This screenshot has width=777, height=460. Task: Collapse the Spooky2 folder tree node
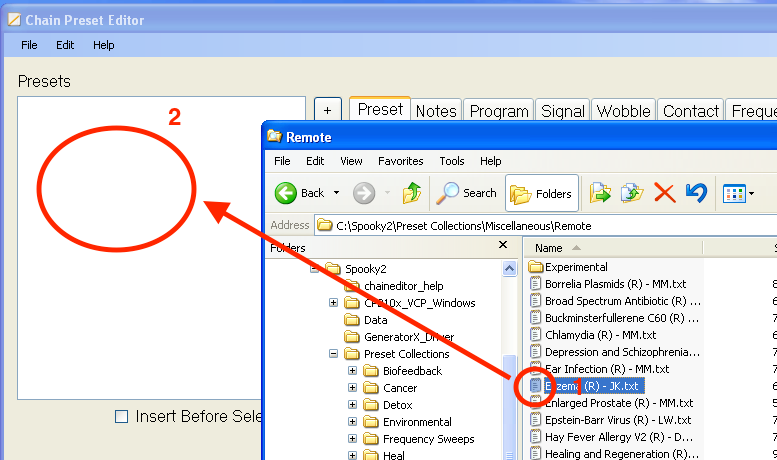pos(314,269)
